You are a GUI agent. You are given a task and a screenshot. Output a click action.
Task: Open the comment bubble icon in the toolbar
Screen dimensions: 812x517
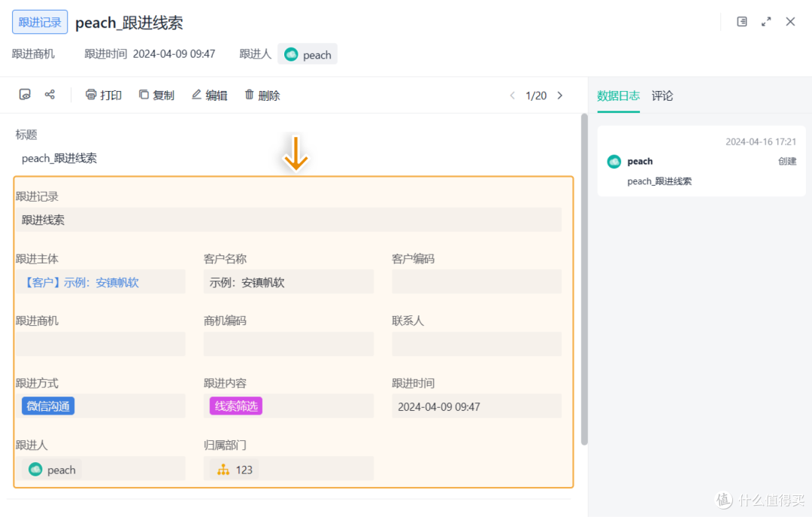tap(25, 94)
